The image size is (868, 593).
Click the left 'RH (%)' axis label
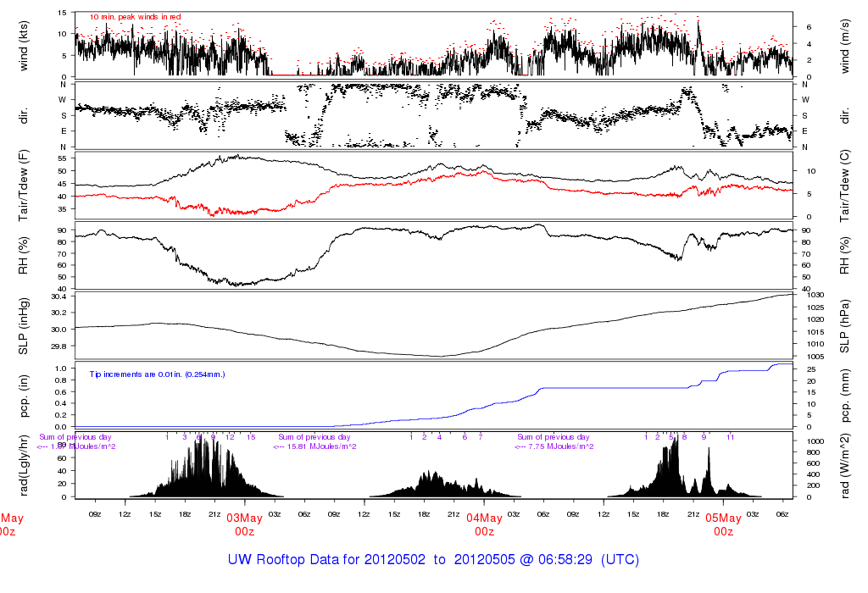point(23,256)
